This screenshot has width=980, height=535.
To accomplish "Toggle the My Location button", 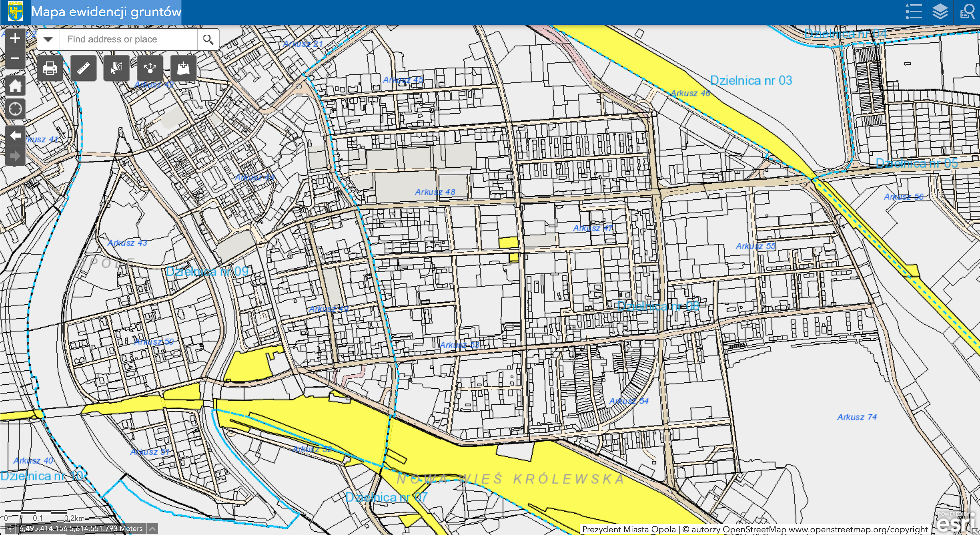I will pos(15,109).
